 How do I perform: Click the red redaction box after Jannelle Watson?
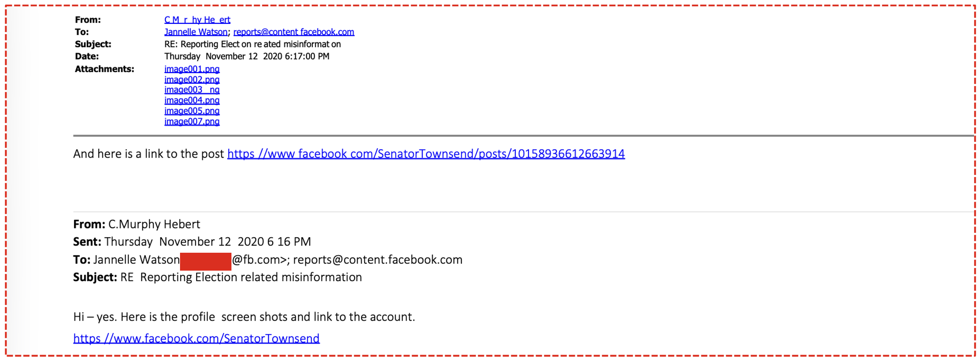coord(205,261)
